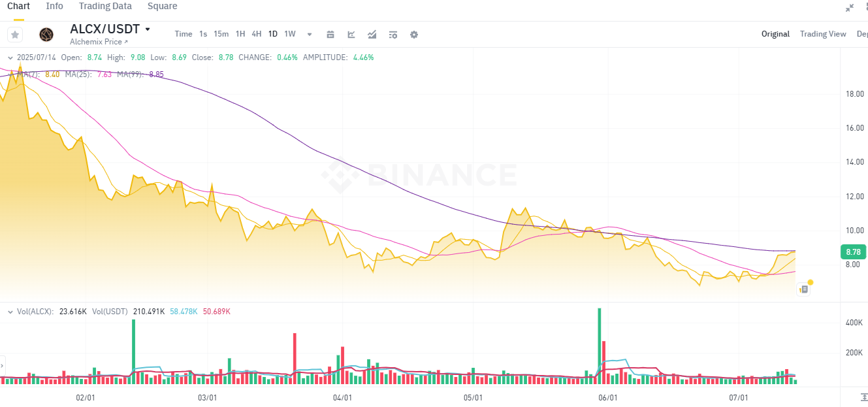Switch to the Info tab

(55, 6)
